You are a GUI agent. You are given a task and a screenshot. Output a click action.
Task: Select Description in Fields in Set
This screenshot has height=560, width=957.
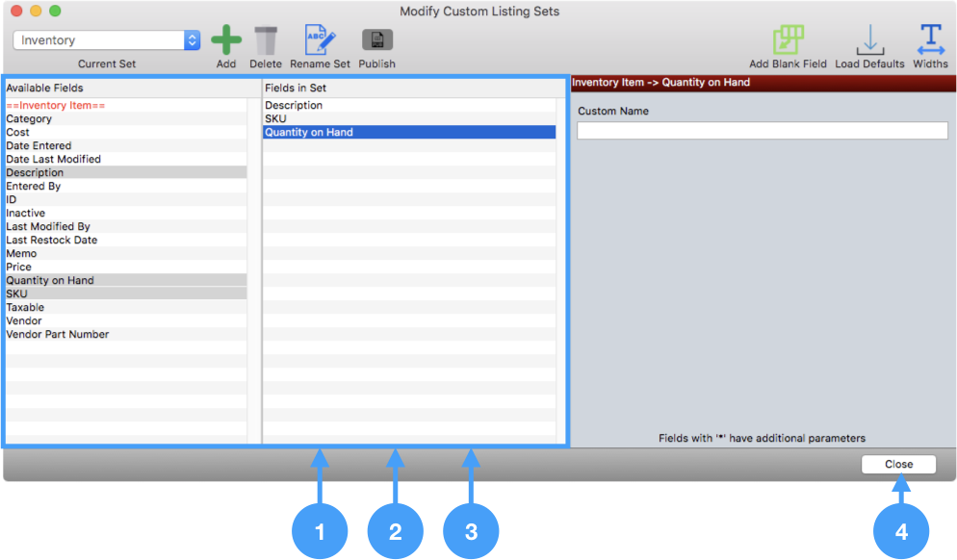pos(294,106)
